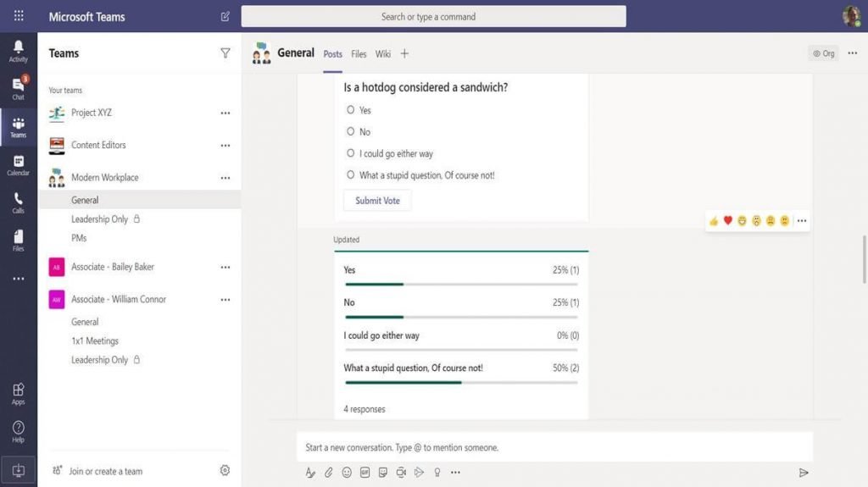The image size is (868, 487).
Task: Select the "No" poll radio option
Action: (x=350, y=131)
